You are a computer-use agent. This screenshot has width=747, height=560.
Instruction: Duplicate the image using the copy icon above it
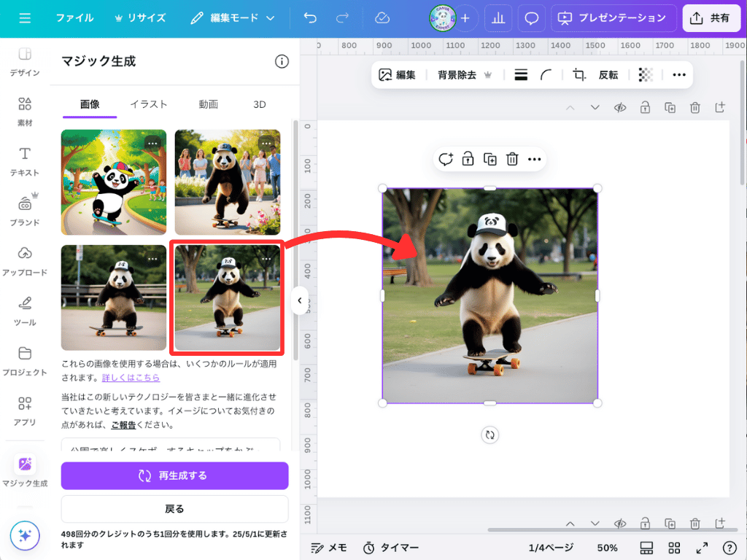(489, 159)
